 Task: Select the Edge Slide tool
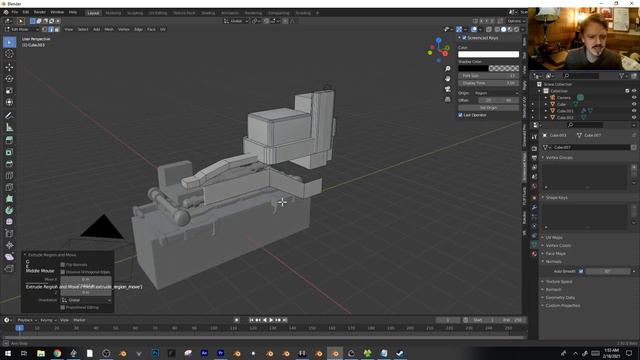coord(9,234)
